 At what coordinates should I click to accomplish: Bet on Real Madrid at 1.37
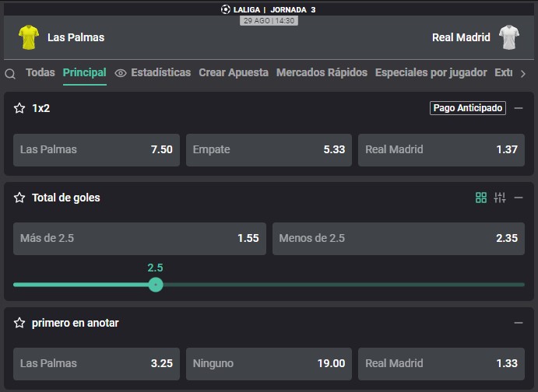pos(441,150)
